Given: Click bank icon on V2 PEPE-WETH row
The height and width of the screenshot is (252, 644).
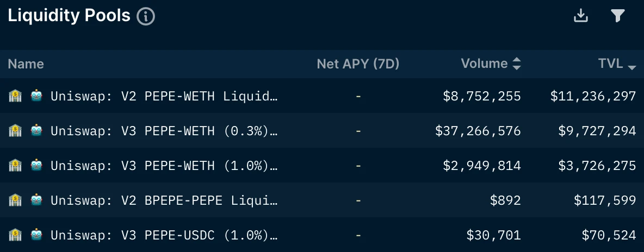Looking at the screenshot, I should pos(15,96).
